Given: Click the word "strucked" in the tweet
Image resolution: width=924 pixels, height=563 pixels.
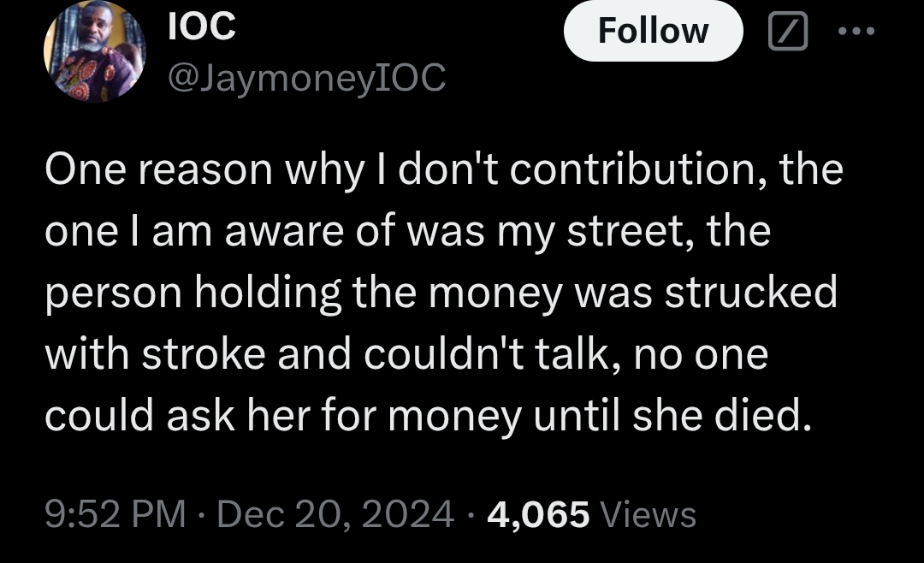Looking at the screenshot, I should pos(751,293).
